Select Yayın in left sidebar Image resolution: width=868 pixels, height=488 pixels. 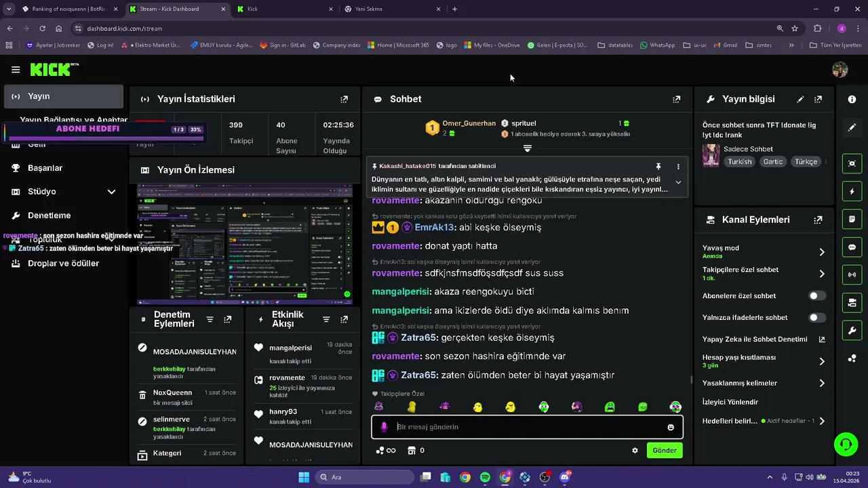point(64,96)
